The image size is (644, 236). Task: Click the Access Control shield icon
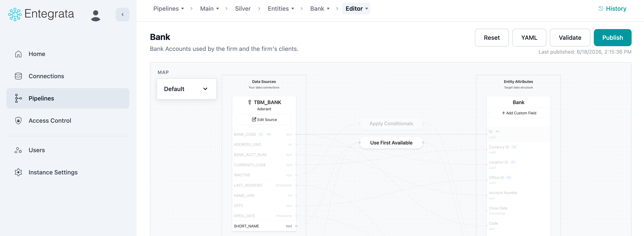(x=18, y=121)
